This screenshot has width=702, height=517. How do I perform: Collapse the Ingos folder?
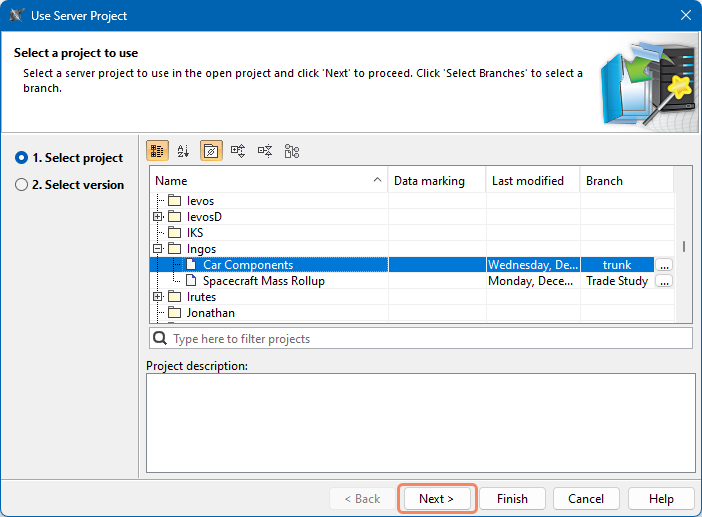tap(158, 248)
